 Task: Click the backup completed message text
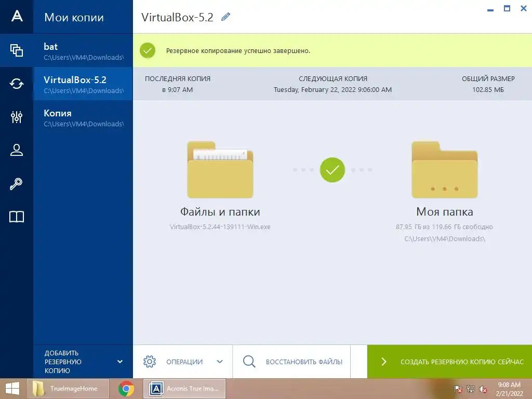pos(238,50)
